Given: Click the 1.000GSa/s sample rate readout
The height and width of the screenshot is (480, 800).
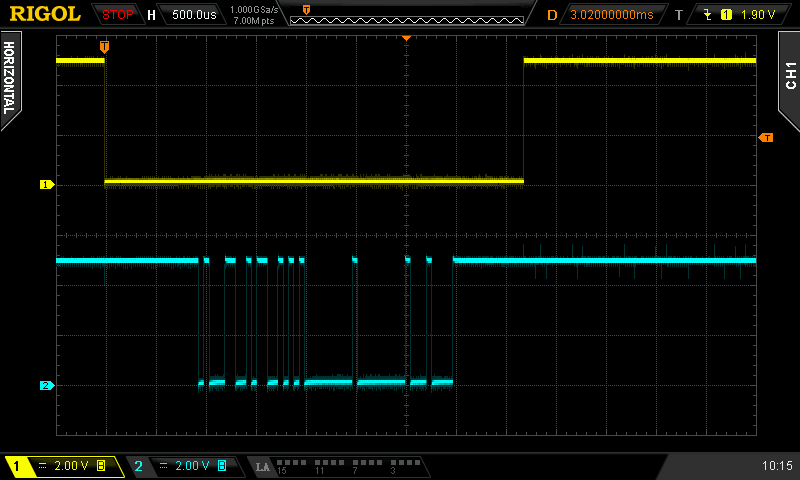Looking at the screenshot, I should click(x=254, y=10).
